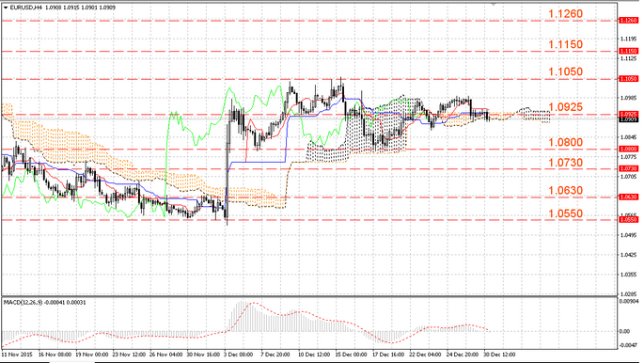
Task: Select the EURUSD,H4 chart title text
Action: tap(25, 8)
